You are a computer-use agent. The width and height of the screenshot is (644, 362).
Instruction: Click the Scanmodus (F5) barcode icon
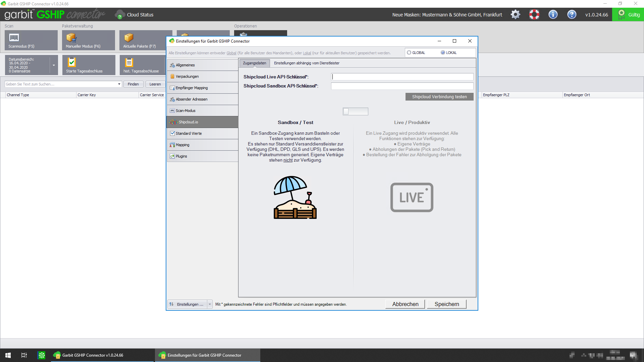tap(14, 38)
